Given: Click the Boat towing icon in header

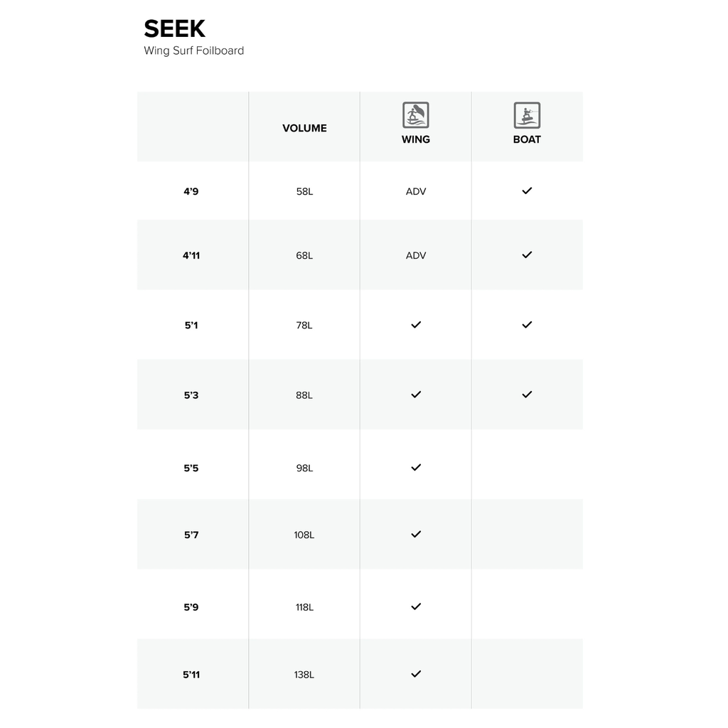Looking at the screenshot, I should pos(527,115).
